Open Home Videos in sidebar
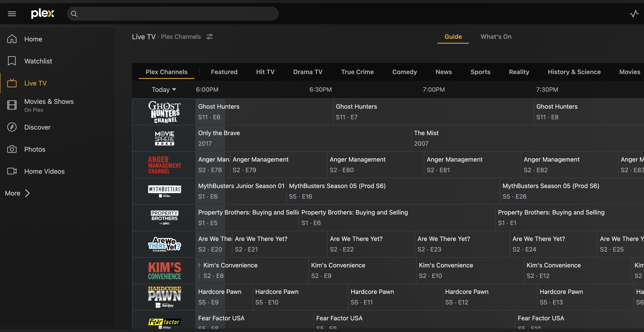This screenshot has height=332, width=644. [x=44, y=171]
